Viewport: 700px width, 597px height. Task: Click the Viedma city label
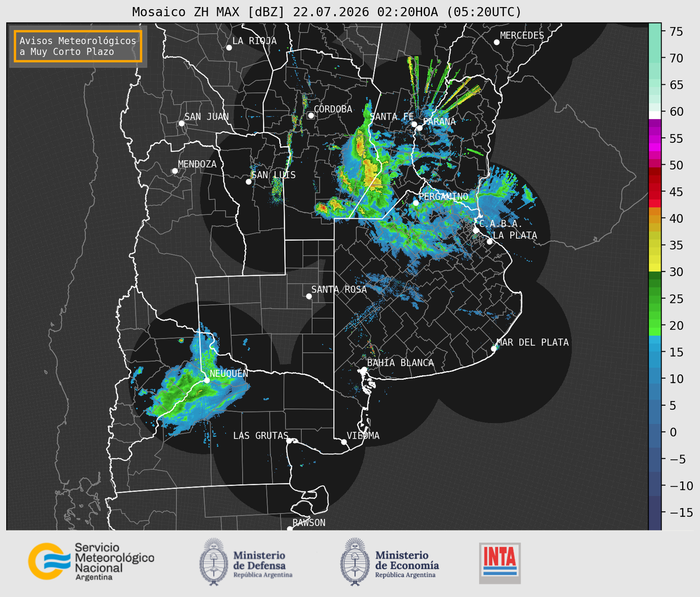click(x=363, y=436)
